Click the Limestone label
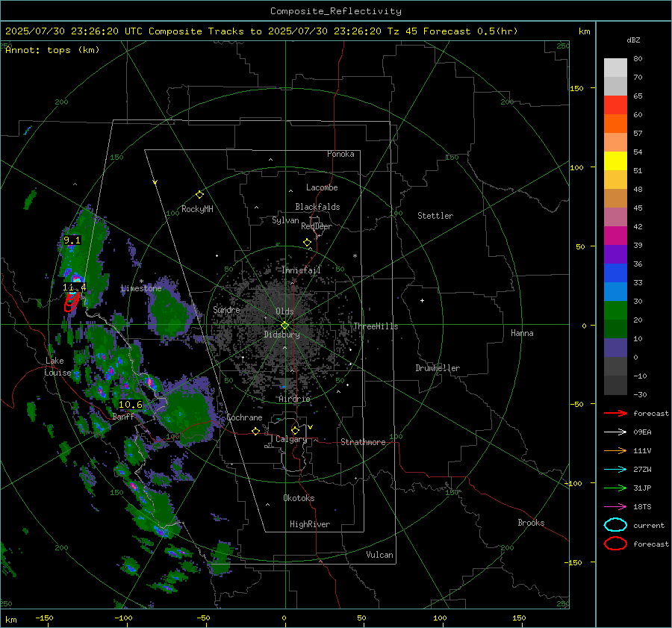 point(141,288)
